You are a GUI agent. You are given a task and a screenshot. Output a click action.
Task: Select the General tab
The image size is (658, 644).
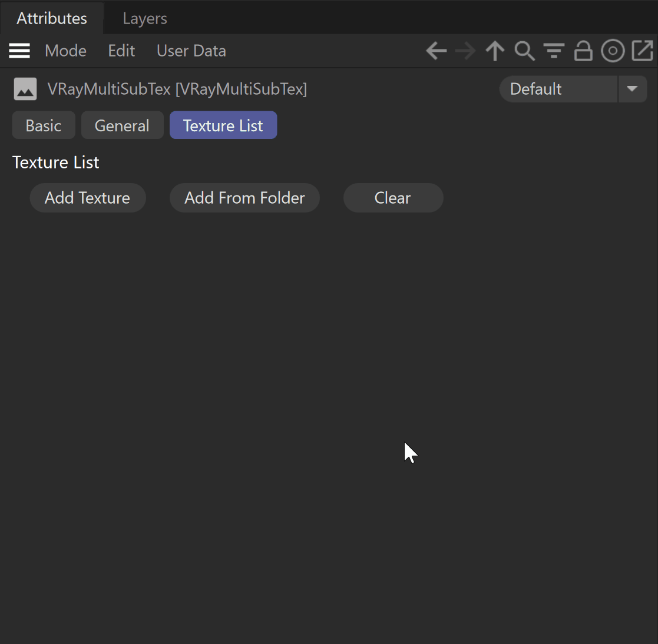point(122,125)
